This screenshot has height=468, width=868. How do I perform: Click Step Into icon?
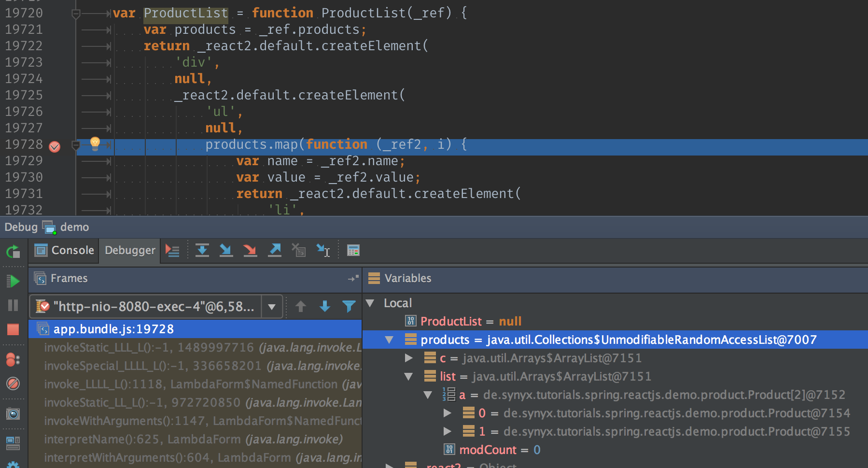click(x=226, y=250)
